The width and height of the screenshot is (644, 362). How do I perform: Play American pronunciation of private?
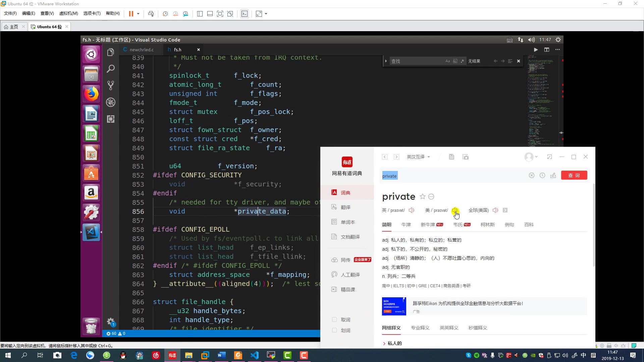click(x=454, y=210)
